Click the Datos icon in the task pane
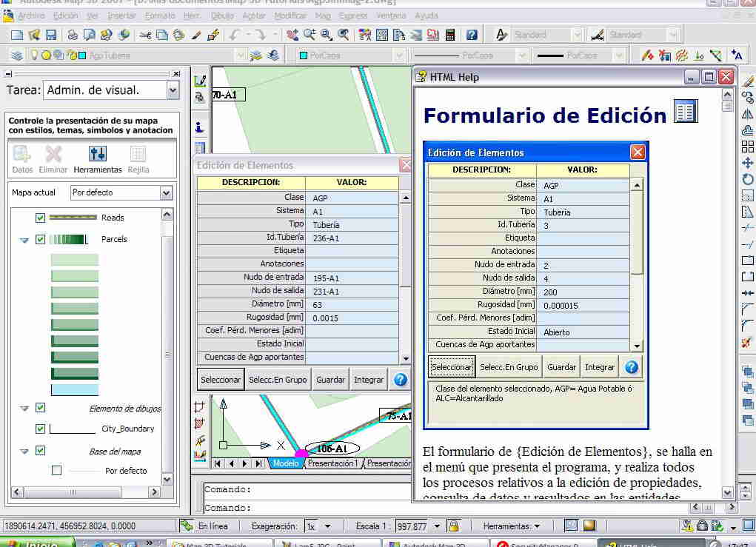This screenshot has width=756, height=547. point(22,154)
